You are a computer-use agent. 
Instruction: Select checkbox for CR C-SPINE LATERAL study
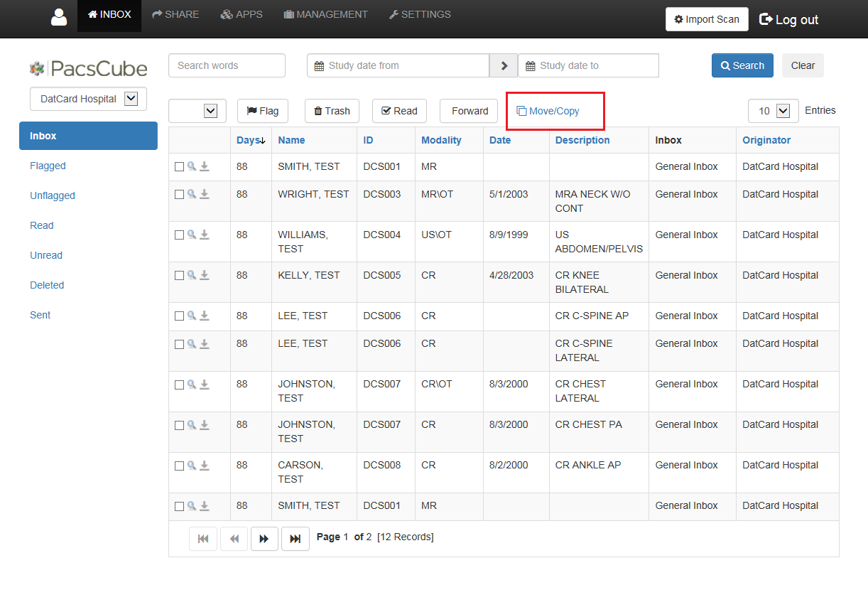click(179, 344)
